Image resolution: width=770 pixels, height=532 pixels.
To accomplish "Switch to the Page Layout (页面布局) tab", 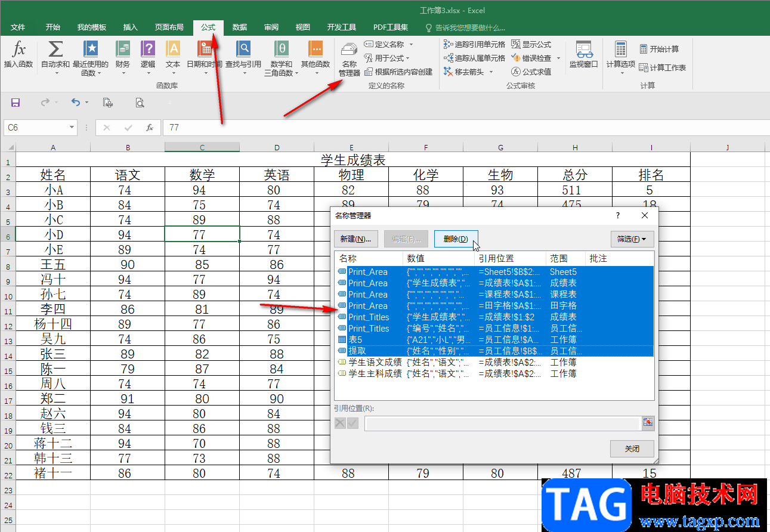I will (169, 27).
